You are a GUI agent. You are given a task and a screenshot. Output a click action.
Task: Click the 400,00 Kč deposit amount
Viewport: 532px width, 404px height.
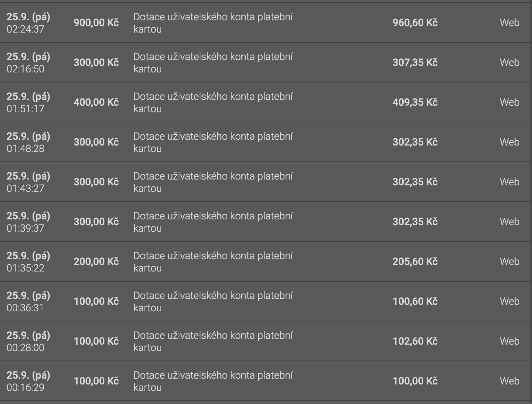(96, 102)
